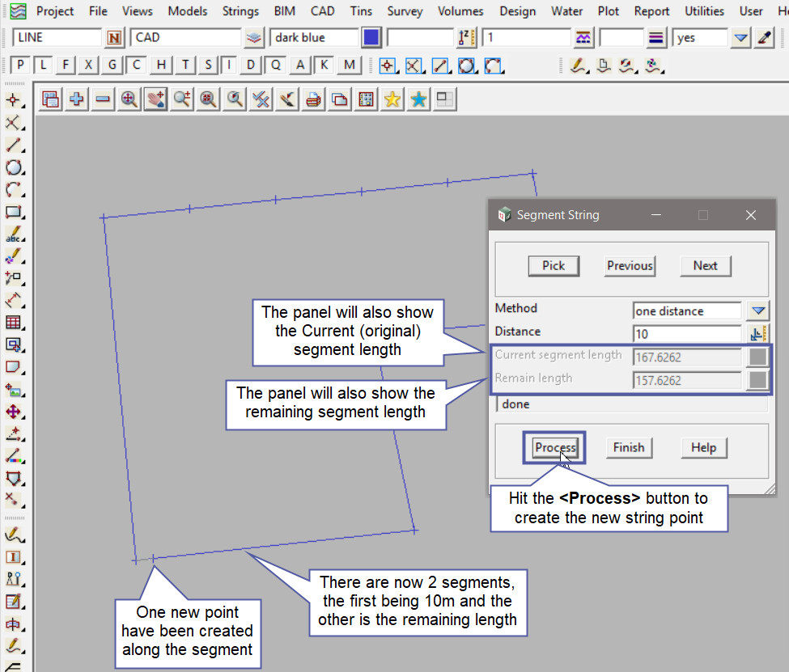Open the model list icon beside CAD field
The image size is (789, 672).
pyautogui.click(x=255, y=38)
